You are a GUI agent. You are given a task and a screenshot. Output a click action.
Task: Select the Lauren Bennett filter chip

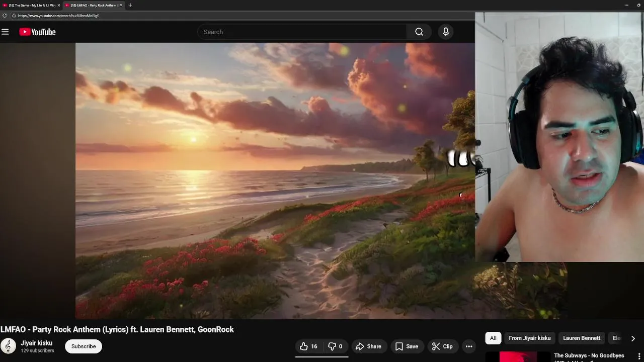pos(582,338)
